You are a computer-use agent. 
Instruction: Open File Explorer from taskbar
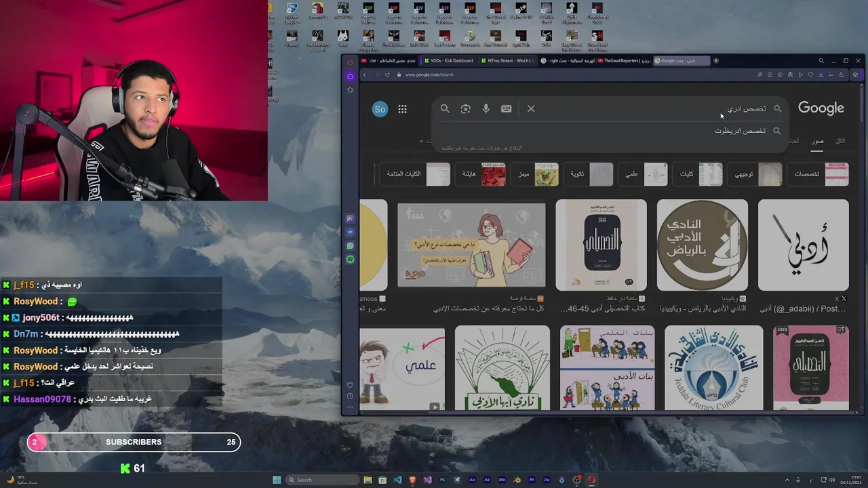pos(368,480)
